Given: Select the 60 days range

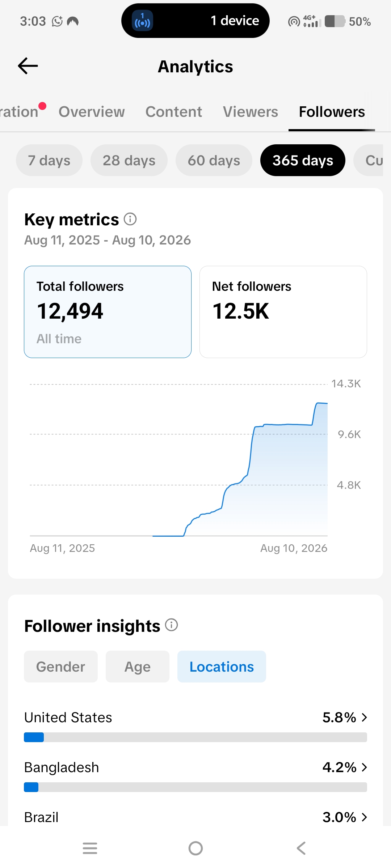Looking at the screenshot, I should click(214, 160).
